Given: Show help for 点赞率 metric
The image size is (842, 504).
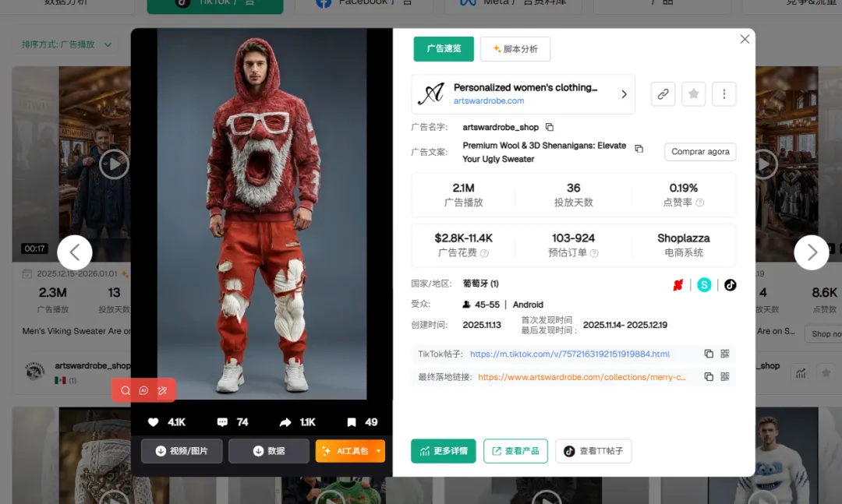Looking at the screenshot, I should (x=699, y=203).
